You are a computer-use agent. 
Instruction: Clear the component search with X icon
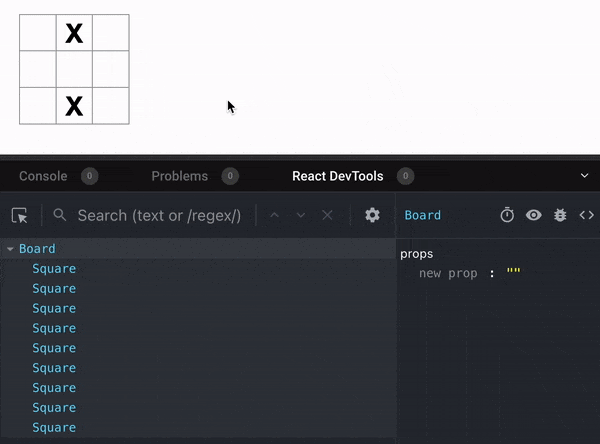(x=328, y=216)
